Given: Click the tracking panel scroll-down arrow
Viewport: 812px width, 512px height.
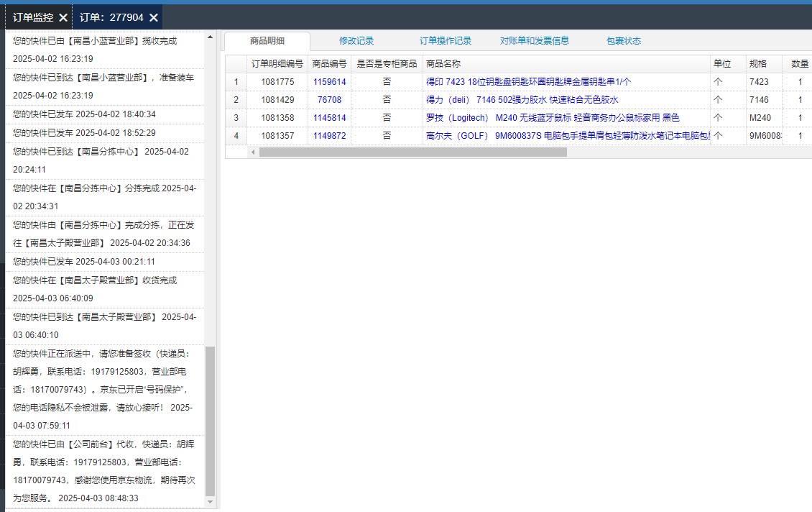Looking at the screenshot, I should coord(210,502).
